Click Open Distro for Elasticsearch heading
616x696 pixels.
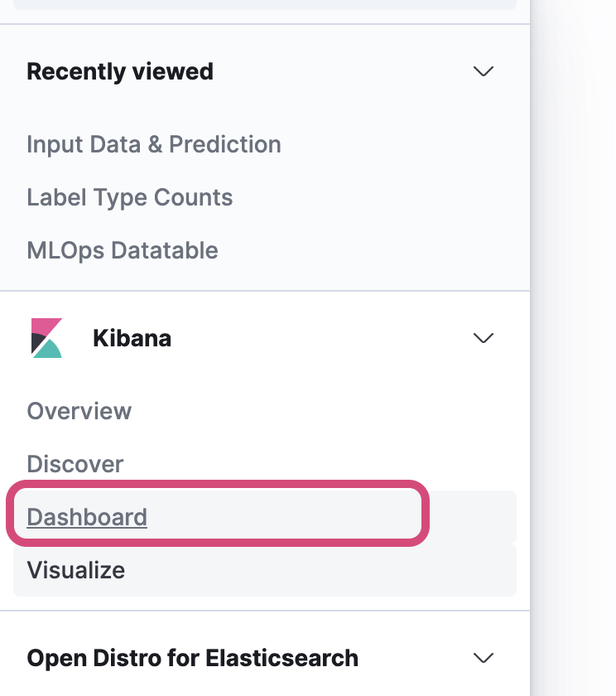(x=193, y=658)
